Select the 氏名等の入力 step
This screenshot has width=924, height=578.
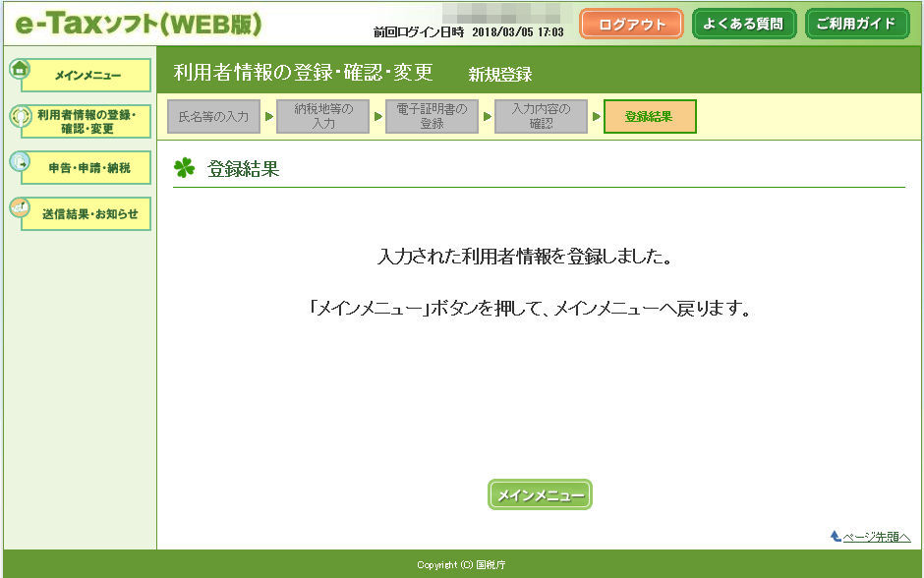coord(213,116)
